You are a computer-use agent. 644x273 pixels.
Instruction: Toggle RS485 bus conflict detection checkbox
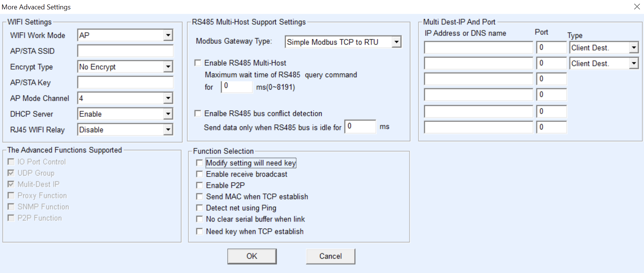[198, 113]
